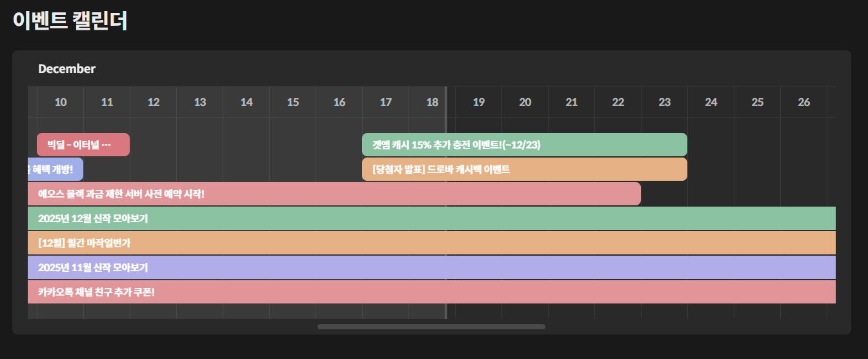The image size is (868, 359).
Task: Select the 2025년 11월 신작 모아보기 bar
Action: [x=431, y=267]
